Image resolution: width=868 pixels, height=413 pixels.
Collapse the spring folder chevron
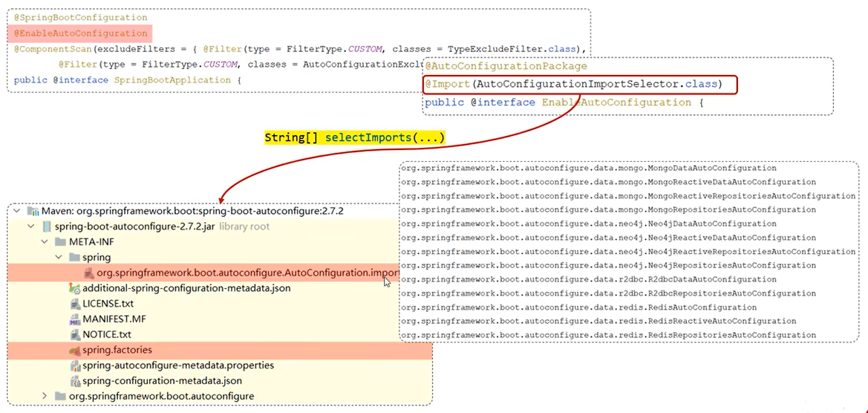tap(59, 258)
